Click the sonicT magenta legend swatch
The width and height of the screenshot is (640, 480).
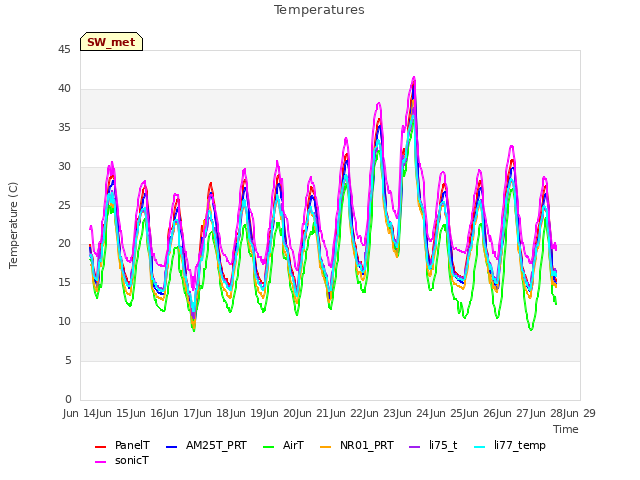(100, 462)
